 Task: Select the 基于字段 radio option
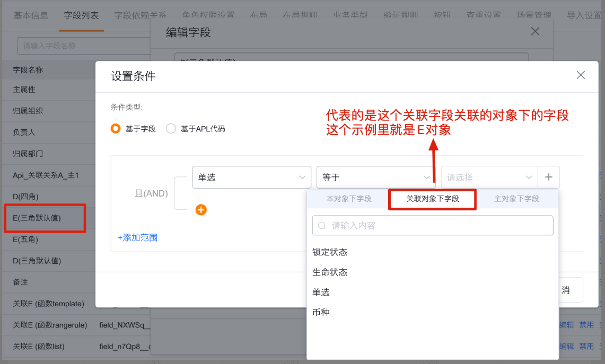[x=116, y=128]
